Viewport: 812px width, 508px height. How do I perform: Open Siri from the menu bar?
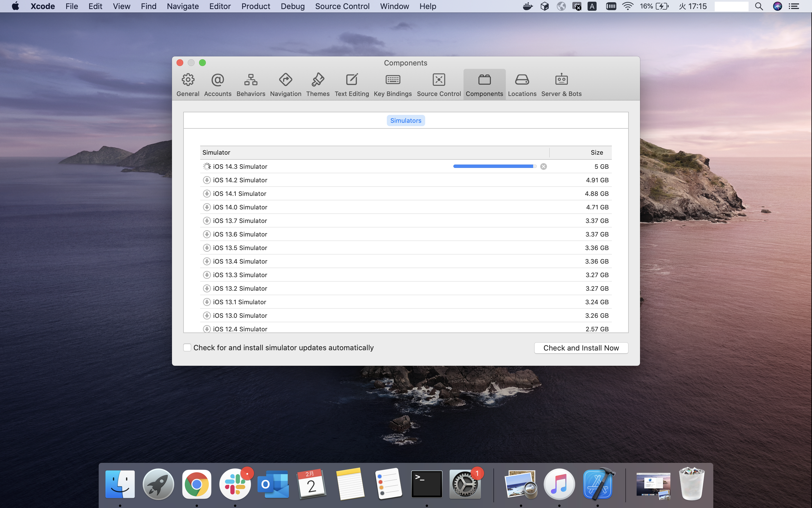(x=777, y=6)
